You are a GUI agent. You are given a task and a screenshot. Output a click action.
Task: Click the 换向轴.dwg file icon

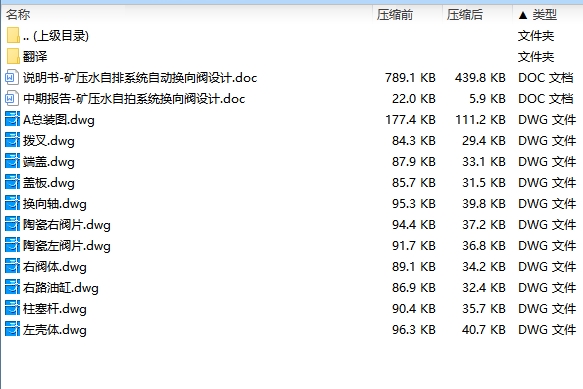tap(12, 203)
